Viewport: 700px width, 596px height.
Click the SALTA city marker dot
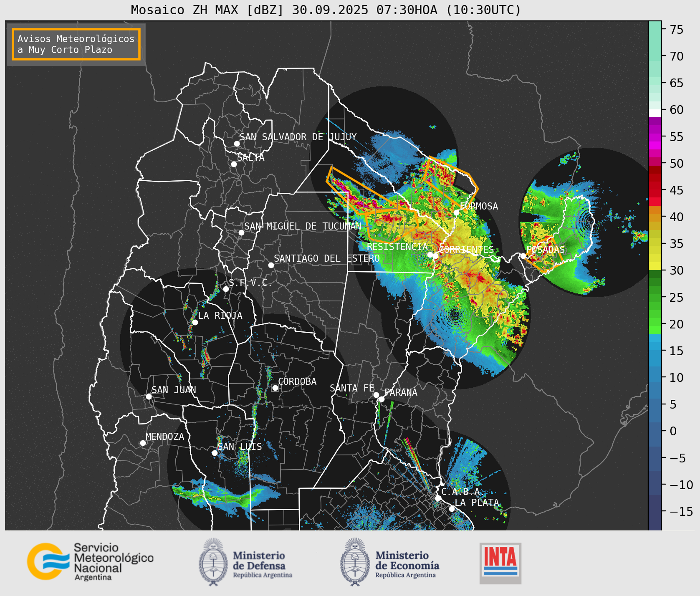pyautogui.click(x=234, y=164)
